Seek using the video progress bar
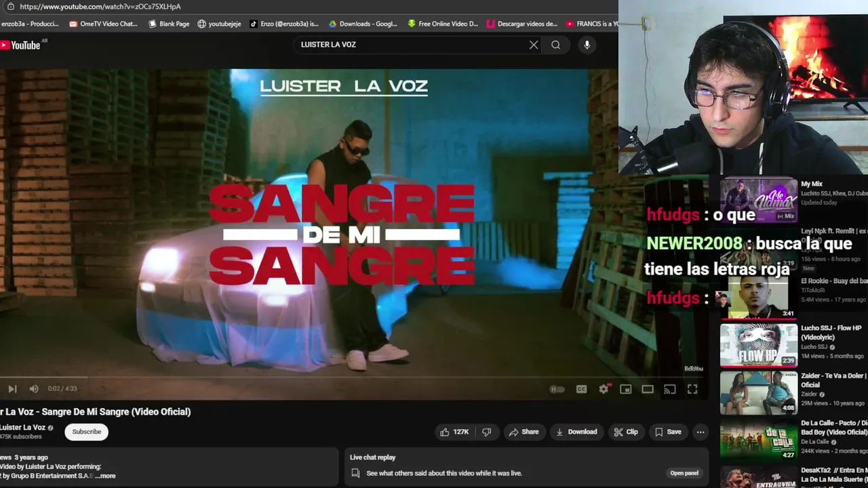The height and width of the screenshot is (488, 868). tap(353, 377)
